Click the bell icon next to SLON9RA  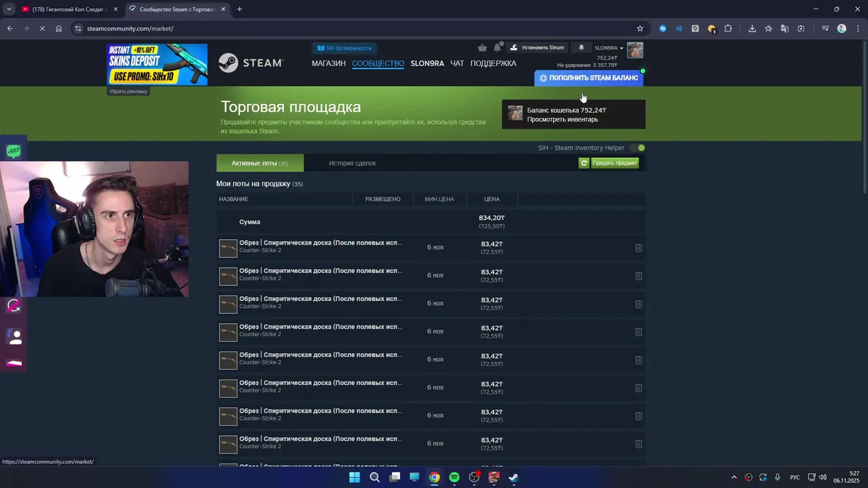click(x=581, y=47)
